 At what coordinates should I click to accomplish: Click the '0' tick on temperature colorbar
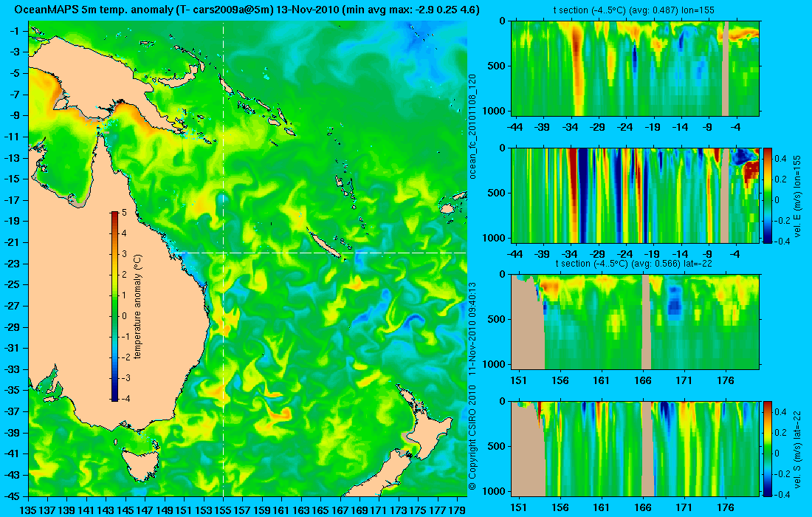(124, 316)
